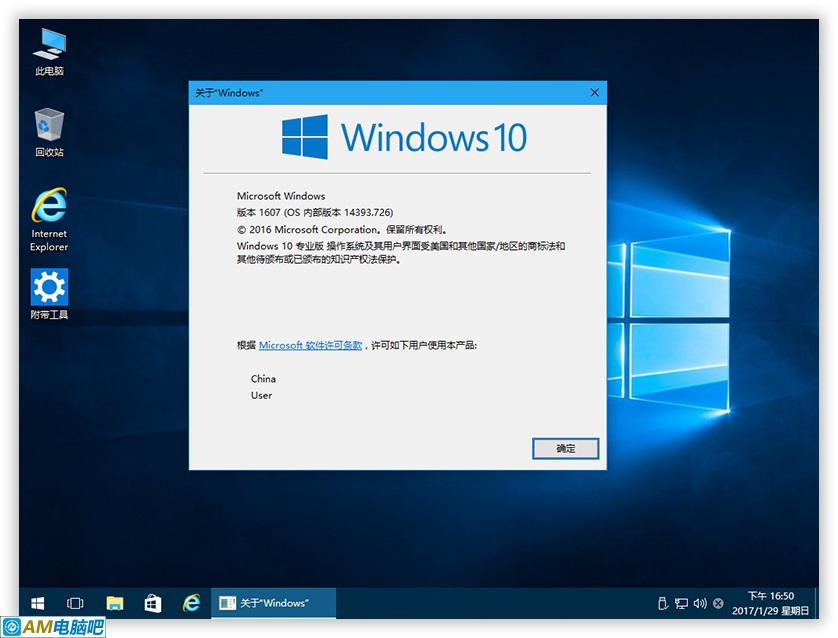This screenshot has width=838, height=638.
Task: Activate the 关于"Windows" taskbar button
Action: coord(274,603)
